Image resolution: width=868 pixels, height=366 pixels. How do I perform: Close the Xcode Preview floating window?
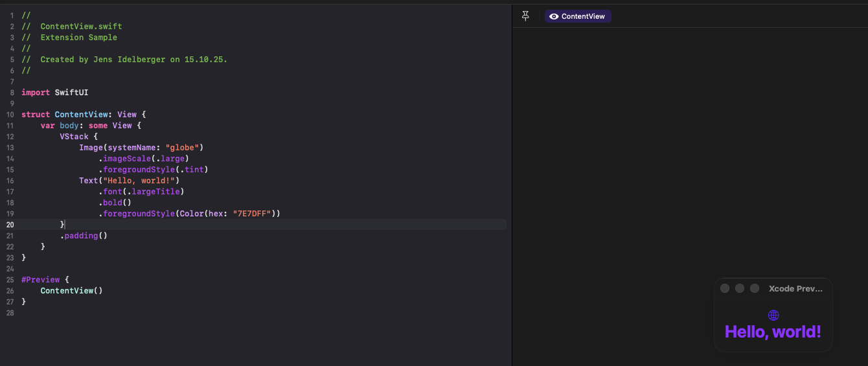(x=725, y=288)
